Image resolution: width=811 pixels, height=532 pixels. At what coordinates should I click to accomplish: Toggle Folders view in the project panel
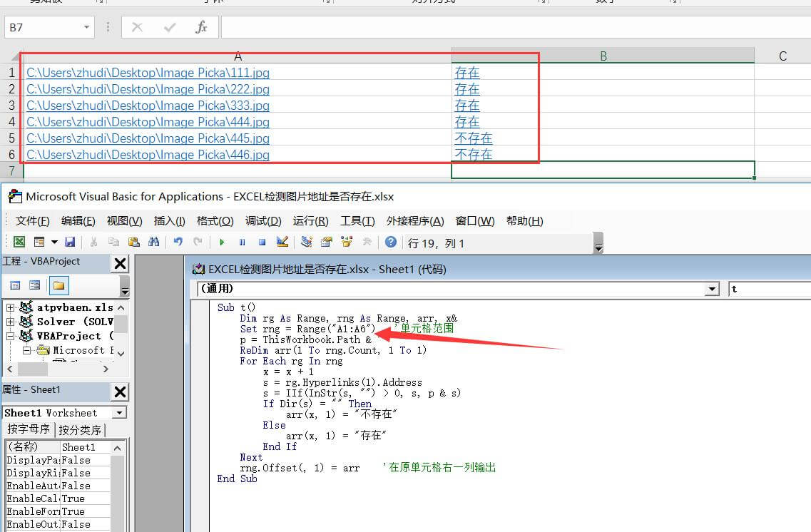[58, 286]
